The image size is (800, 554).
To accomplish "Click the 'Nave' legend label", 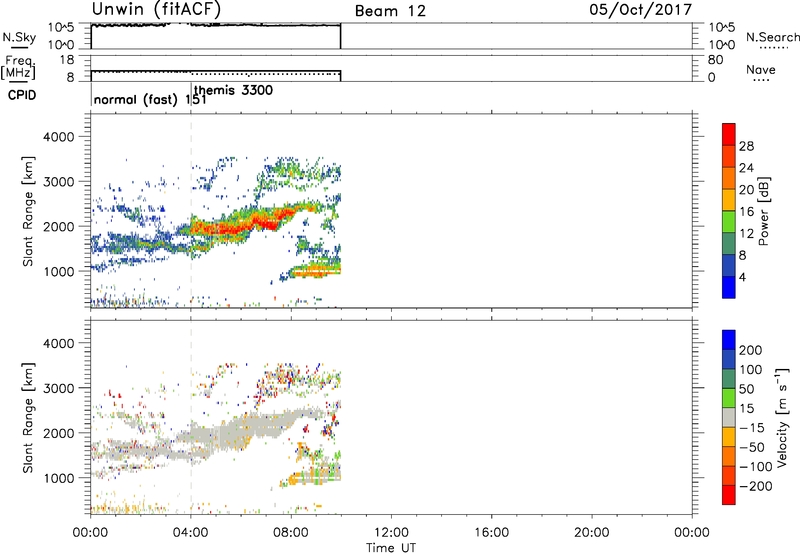I will [x=761, y=69].
